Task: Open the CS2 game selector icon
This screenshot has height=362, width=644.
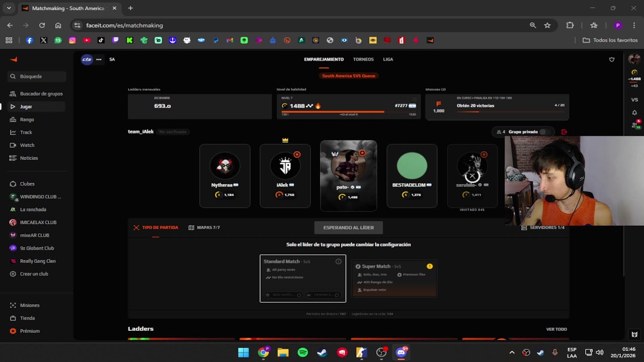Action: pos(87,59)
